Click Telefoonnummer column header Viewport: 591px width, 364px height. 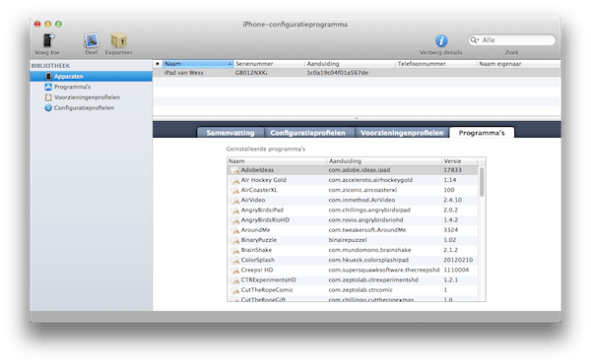436,64
